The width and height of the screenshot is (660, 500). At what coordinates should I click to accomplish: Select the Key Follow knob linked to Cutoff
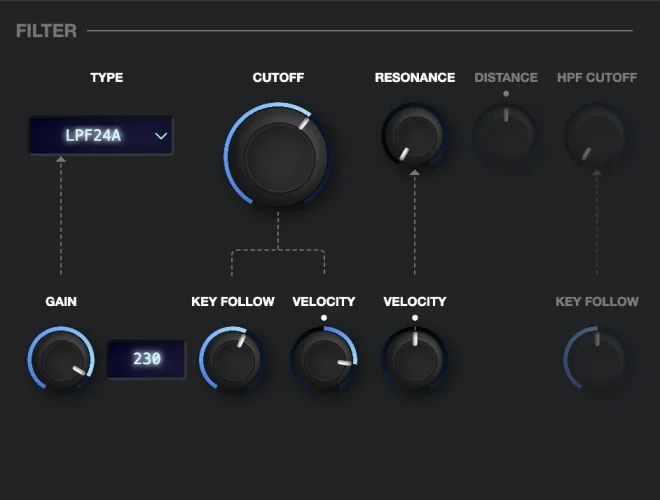232,358
